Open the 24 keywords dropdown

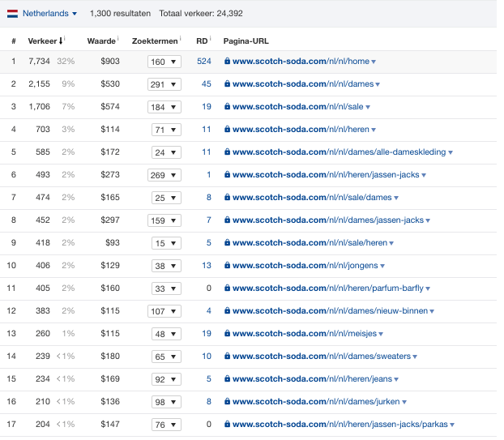[x=166, y=152]
